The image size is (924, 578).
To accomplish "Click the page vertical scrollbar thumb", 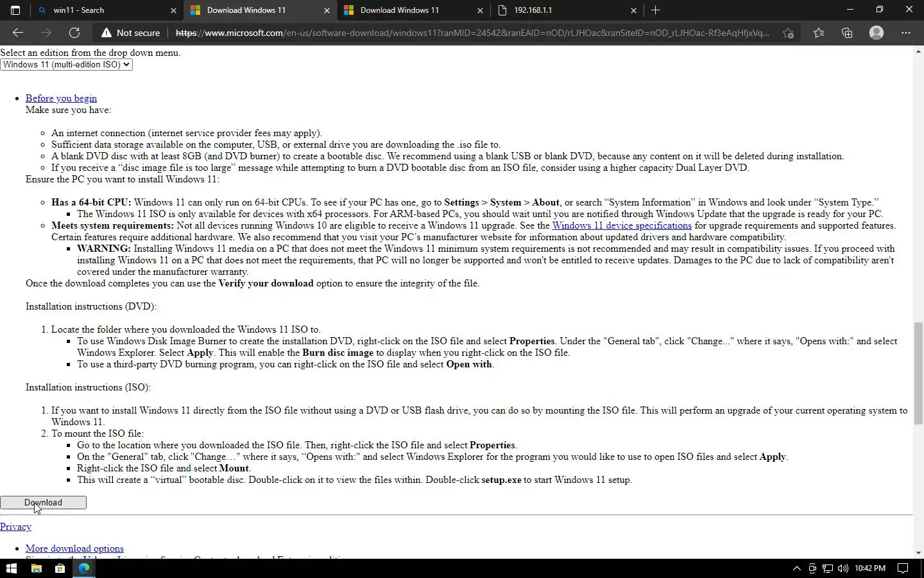I will pos(918,373).
